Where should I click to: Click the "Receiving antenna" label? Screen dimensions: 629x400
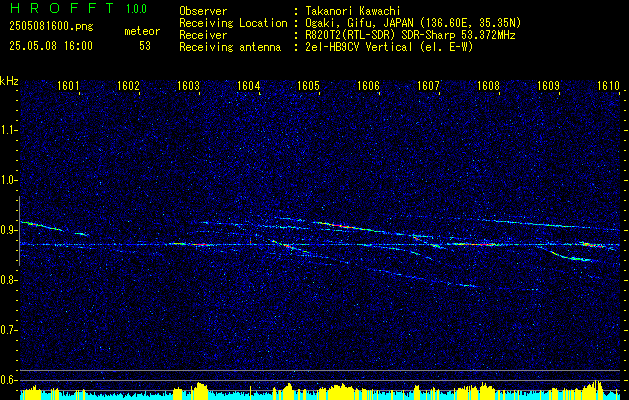(x=230, y=47)
